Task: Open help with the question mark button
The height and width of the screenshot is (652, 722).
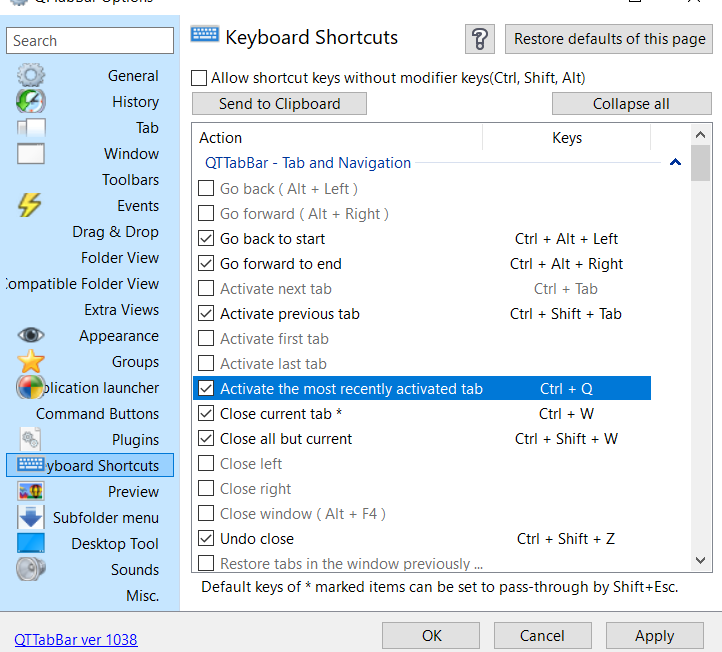Action: 480,39
